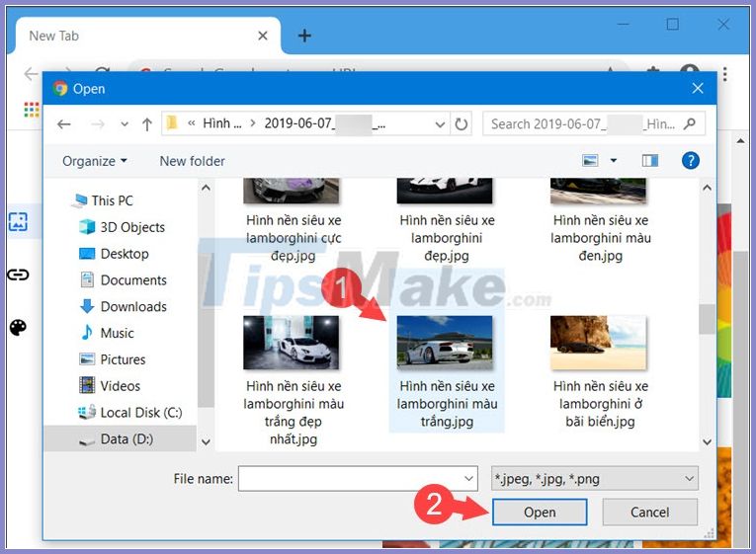The width and height of the screenshot is (756, 554).
Task: Click file list scroll down arrow
Action: tap(707, 441)
